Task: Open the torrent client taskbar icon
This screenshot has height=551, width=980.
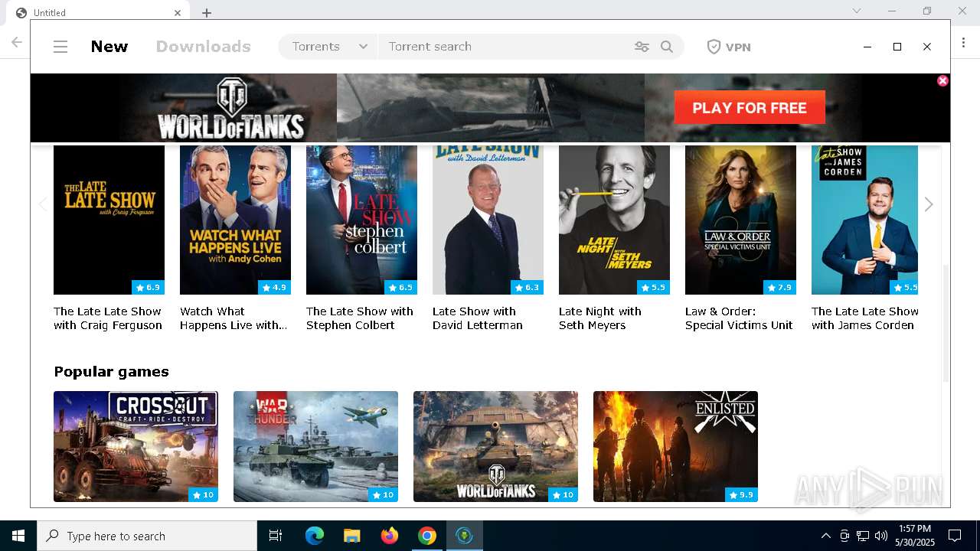Action: pos(464,536)
